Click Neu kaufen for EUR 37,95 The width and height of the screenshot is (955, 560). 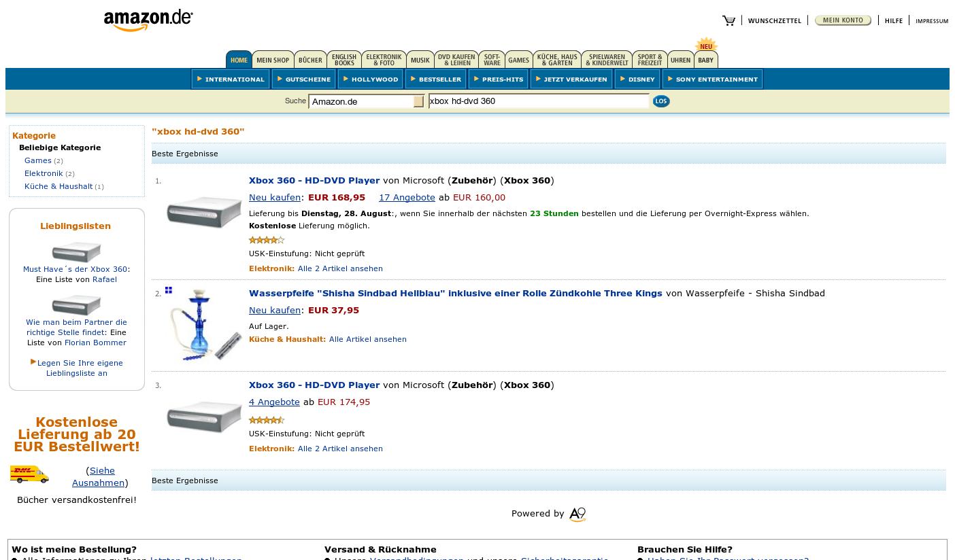(x=275, y=310)
